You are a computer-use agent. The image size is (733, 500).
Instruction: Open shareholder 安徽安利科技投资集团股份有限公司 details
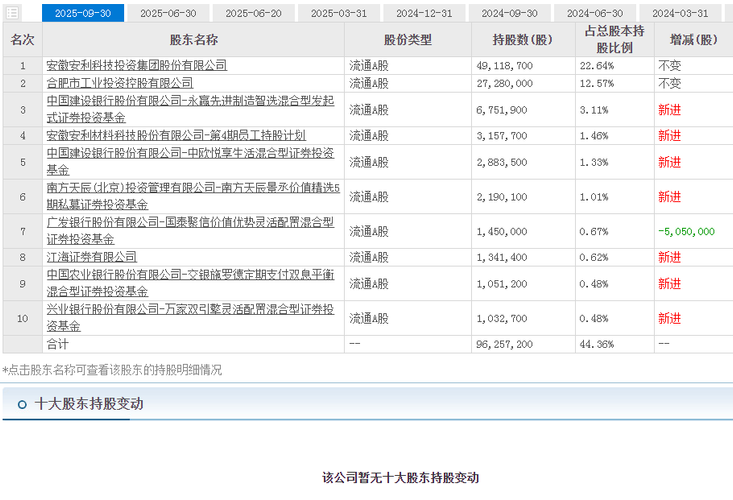click(137, 65)
